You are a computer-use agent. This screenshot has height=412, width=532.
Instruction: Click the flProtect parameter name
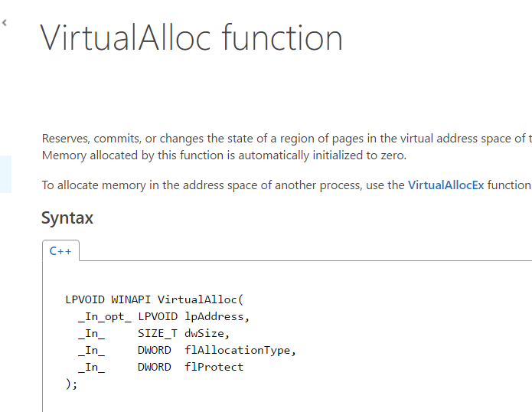(214, 367)
